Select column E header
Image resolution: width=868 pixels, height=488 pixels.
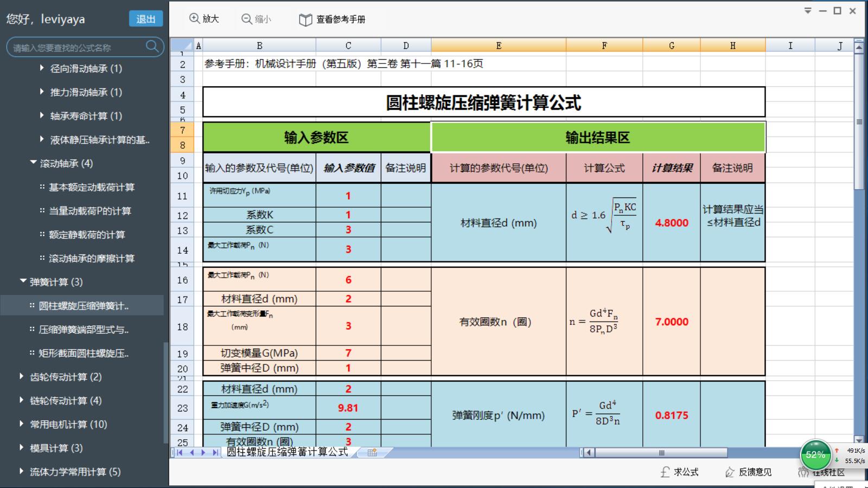point(499,46)
